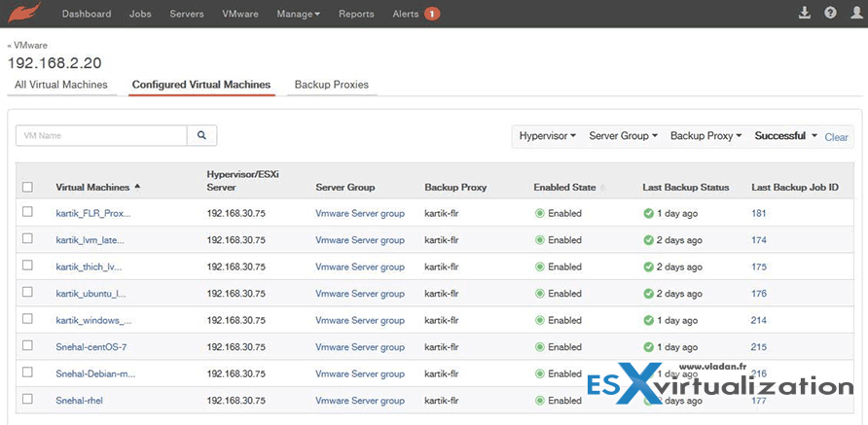Open the Snehal-rhel virtual machine link
The width and height of the screenshot is (868, 425).
click(x=79, y=401)
